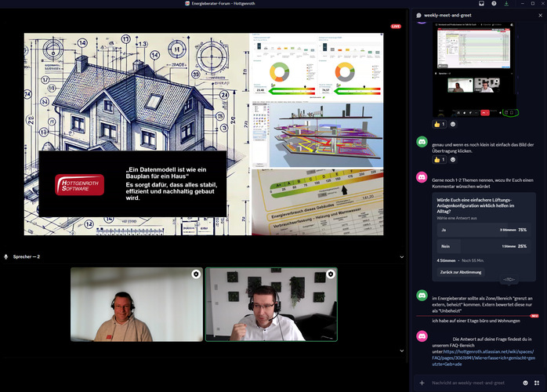Image resolution: width=547 pixels, height=392 pixels.
Task: Open the attachment plus button in chat
Action: 422,383
